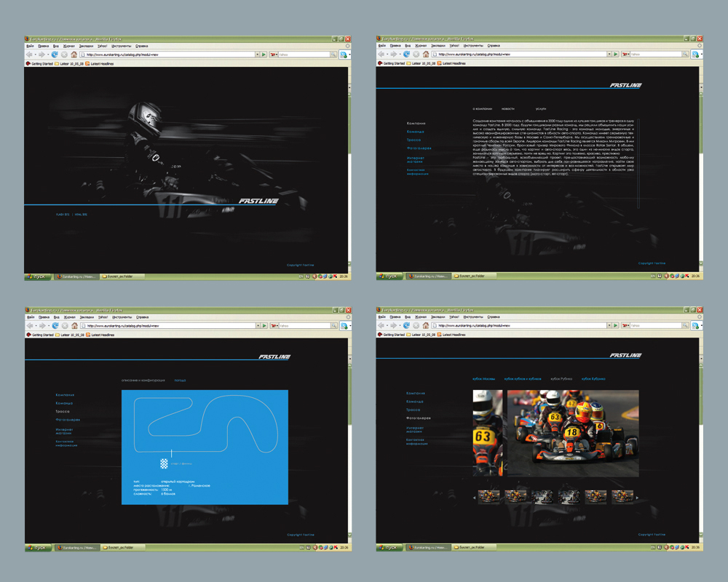Screen dimensions: 728x582
Task: Click Home icon in track page window
Action: coord(74,326)
